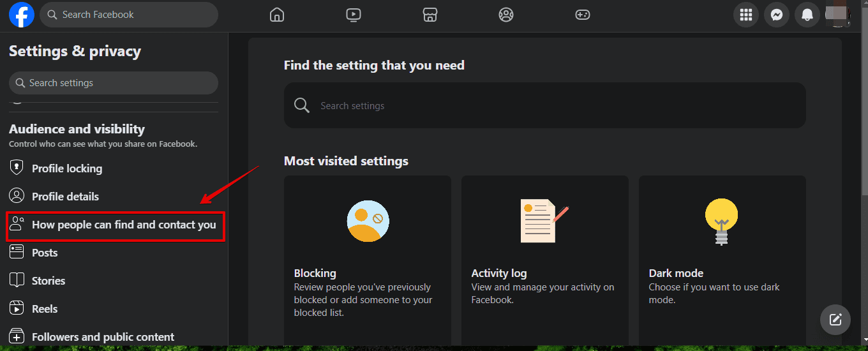This screenshot has height=351, width=868.
Task: Open the Groups icon in top bar
Action: (x=506, y=15)
